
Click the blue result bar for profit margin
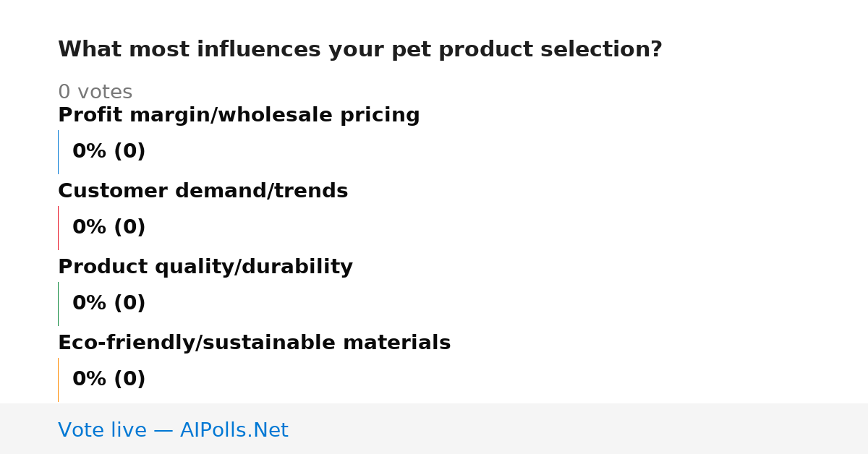coord(58,152)
